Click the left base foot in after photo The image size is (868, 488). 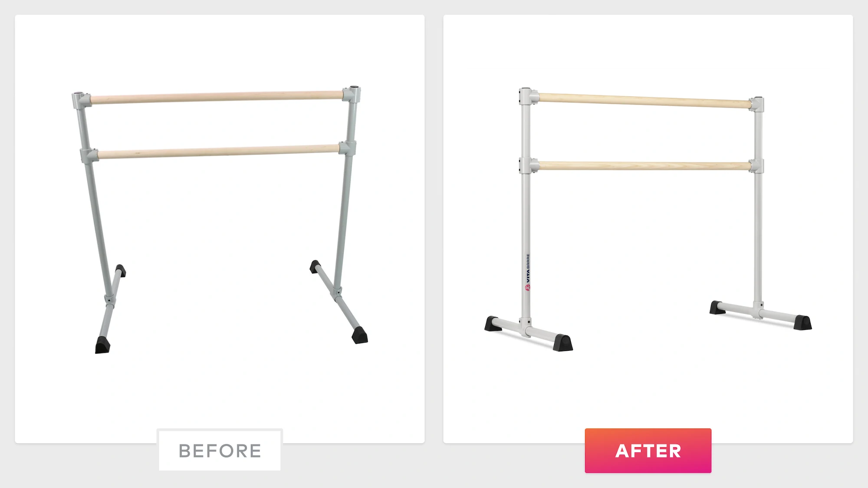529,333
